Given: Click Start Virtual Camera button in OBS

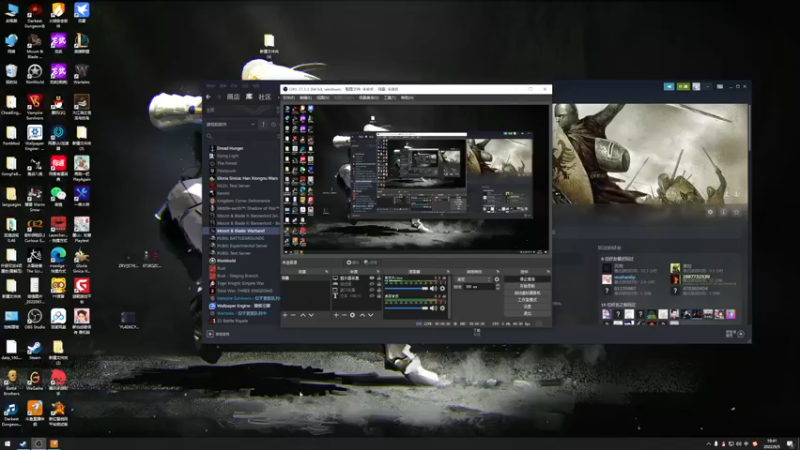Looking at the screenshot, I should [527, 293].
